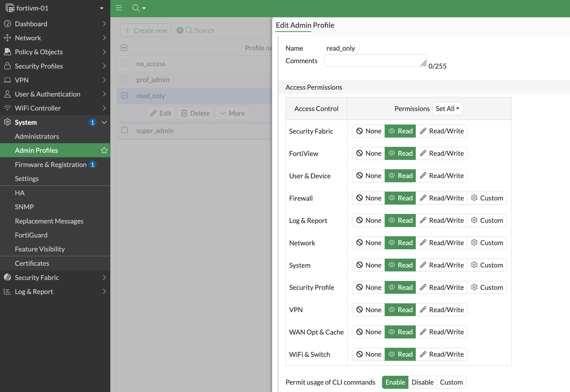Click the WiFi Controller wireless icon
This screenshot has width=570, height=392.
(7, 108)
